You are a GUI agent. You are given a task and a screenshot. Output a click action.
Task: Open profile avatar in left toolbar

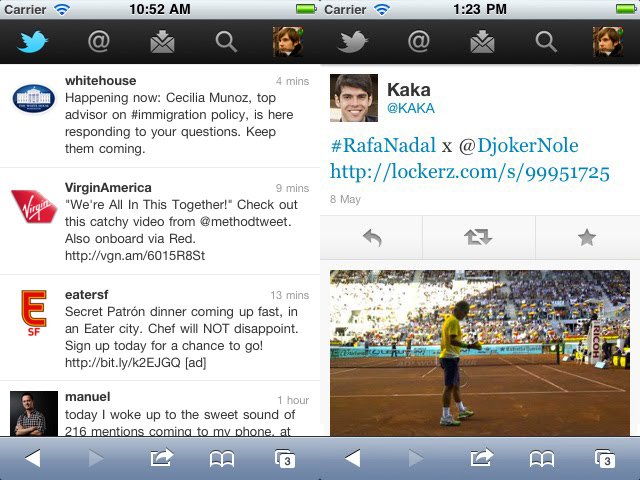(288, 42)
